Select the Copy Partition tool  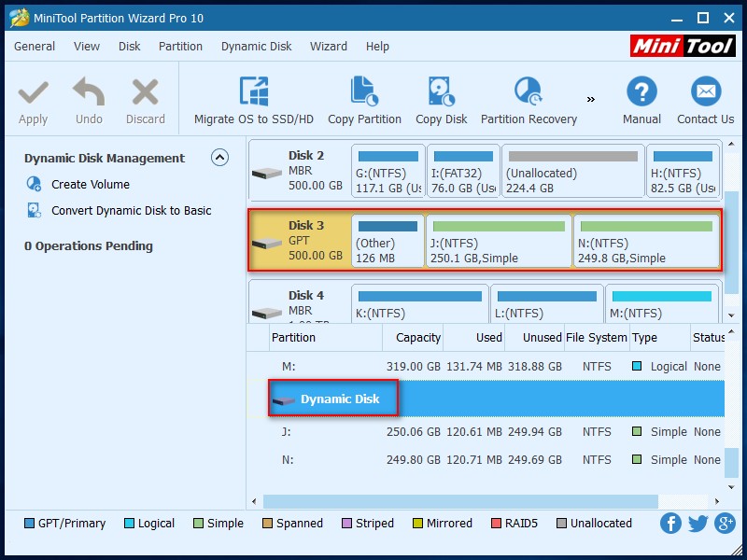pos(364,92)
